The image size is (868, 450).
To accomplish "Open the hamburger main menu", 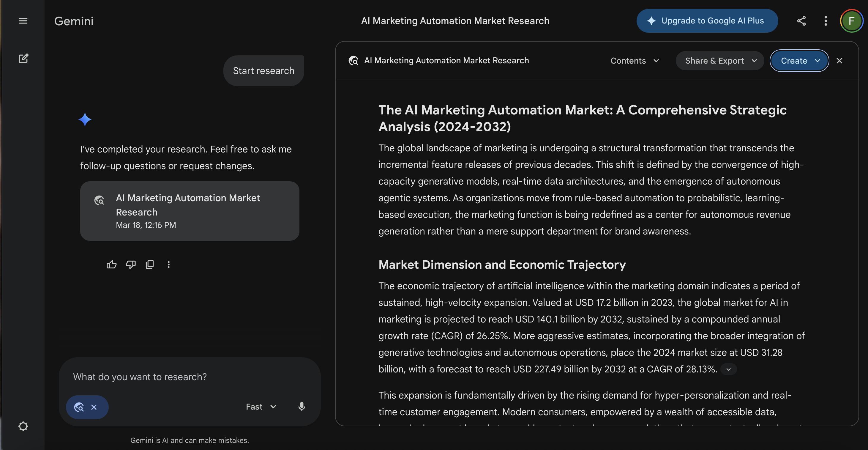I will pyautogui.click(x=23, y=21).
